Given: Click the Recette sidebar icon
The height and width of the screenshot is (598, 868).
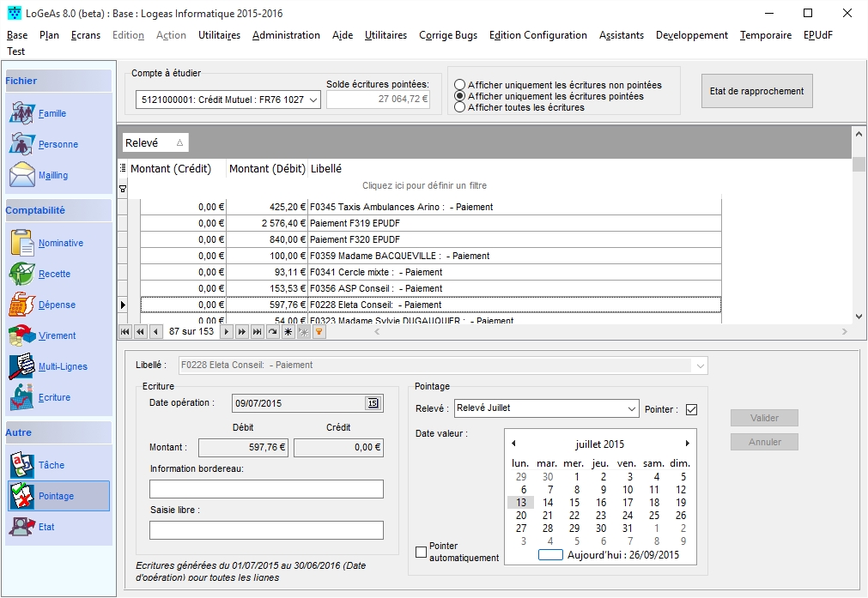Looking at the screenshot, I should pos(22,274).
